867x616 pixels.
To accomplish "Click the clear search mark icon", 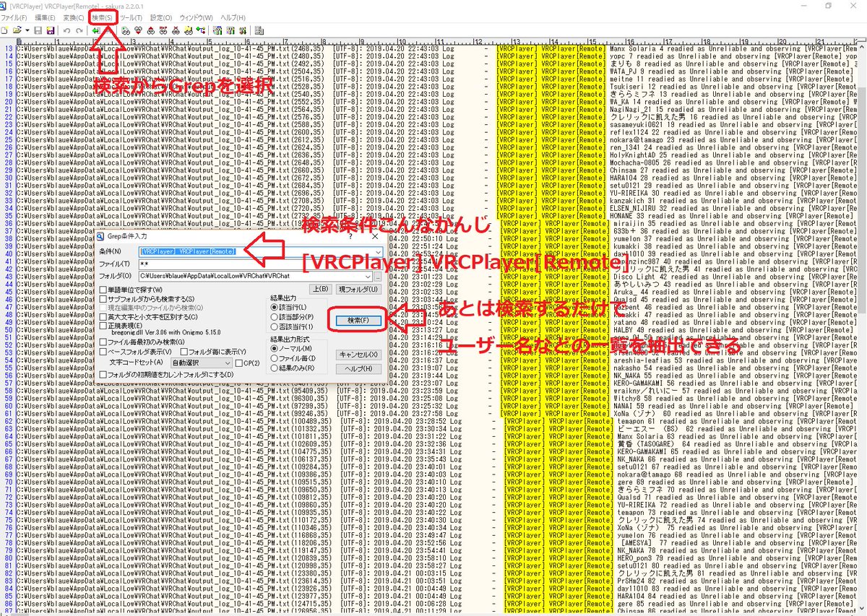I will [176, 30].
